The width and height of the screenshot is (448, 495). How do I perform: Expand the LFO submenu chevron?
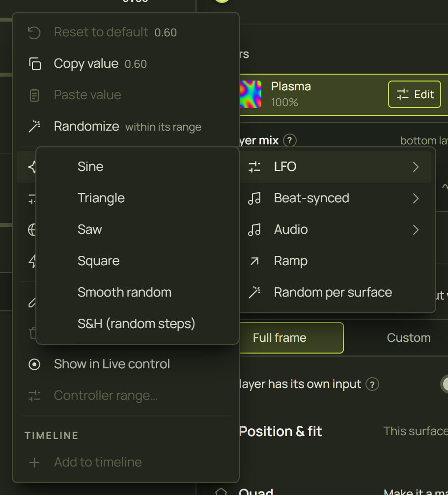tap(416, 166)
